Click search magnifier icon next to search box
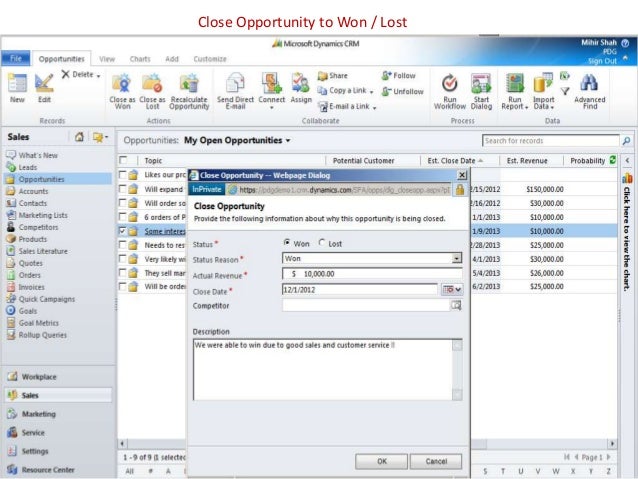Viewport: 638px width, 479px height. click(627, 141)
